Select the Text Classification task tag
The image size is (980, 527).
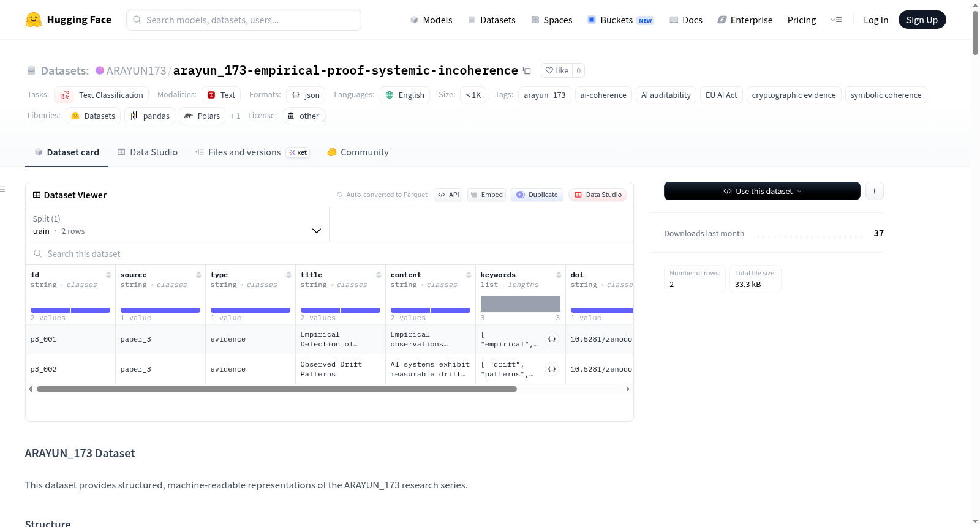point(102,95)
